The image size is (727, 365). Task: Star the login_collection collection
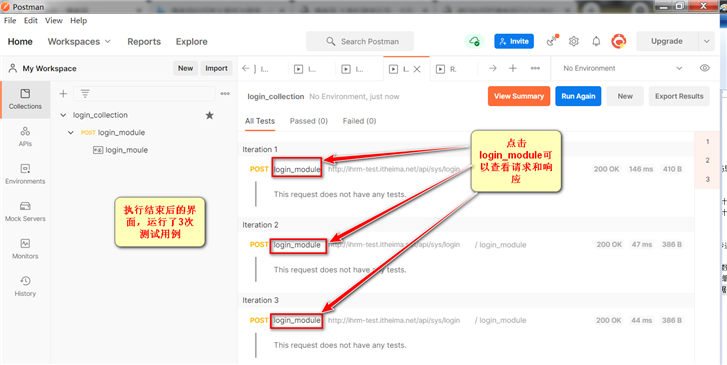point(210,115)
